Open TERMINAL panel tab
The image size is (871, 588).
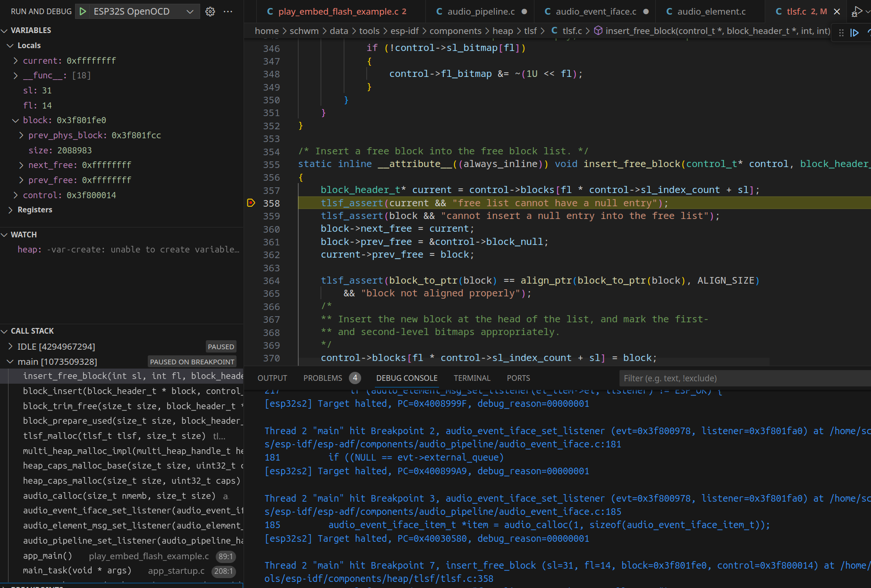472,378
